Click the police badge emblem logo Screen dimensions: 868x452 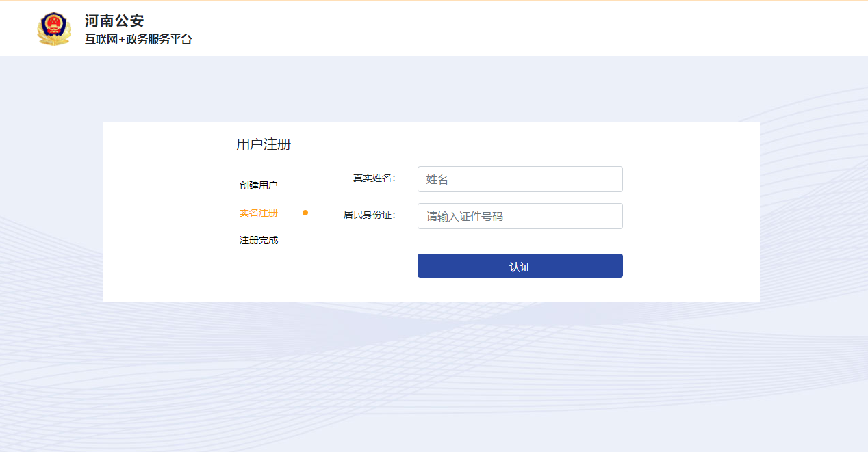(53, 29)
